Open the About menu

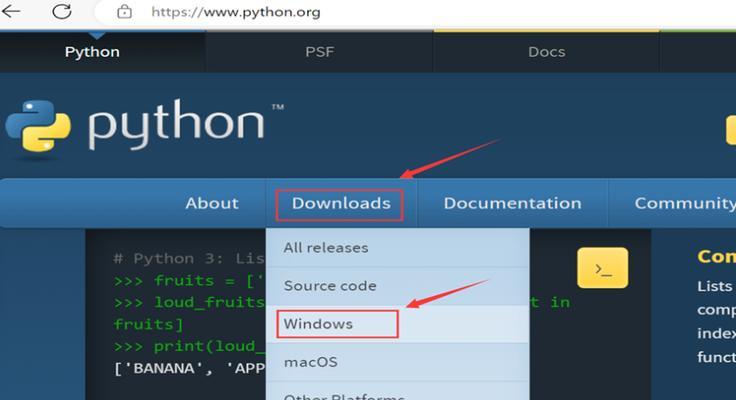tap(212, 203)
